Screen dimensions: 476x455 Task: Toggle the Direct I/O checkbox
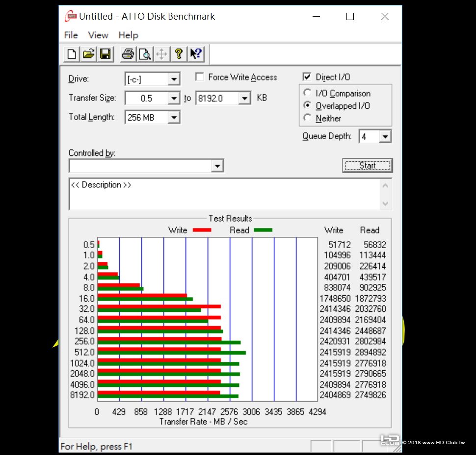point(307,77)
